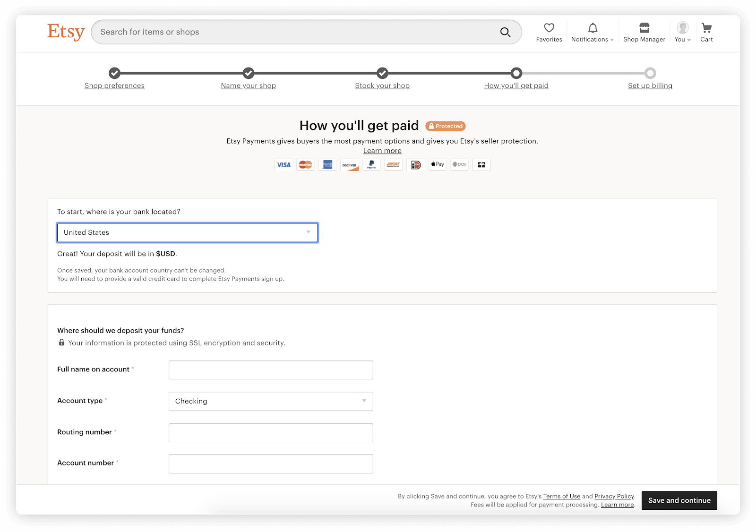The height and width of the screenshot is (532, 756).
Task: Open the Cart icon
Action: pyautogui.click(x=706, y=28)
